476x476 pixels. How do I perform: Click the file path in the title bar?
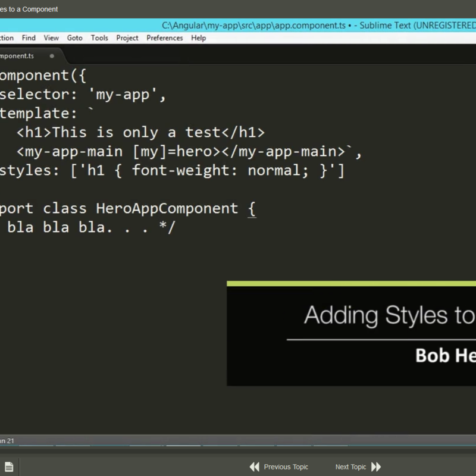click(253, 26)
